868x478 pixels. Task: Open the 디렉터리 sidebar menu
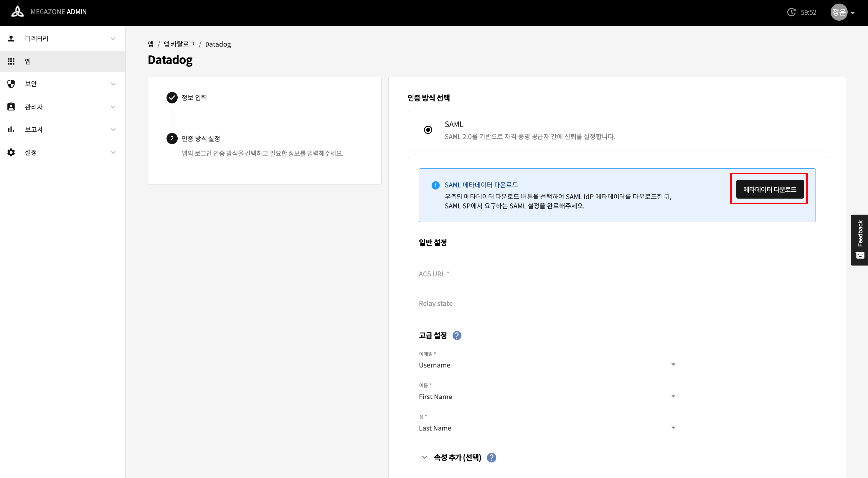coord(63,39)
